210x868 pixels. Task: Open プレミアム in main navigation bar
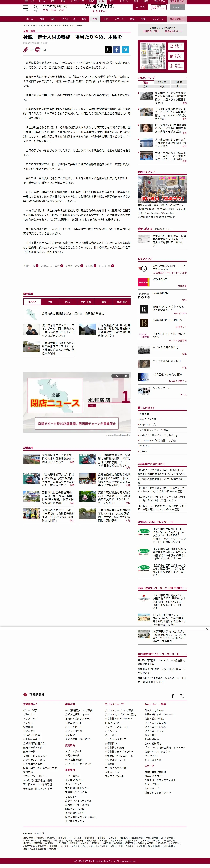[x=158, y=19]
